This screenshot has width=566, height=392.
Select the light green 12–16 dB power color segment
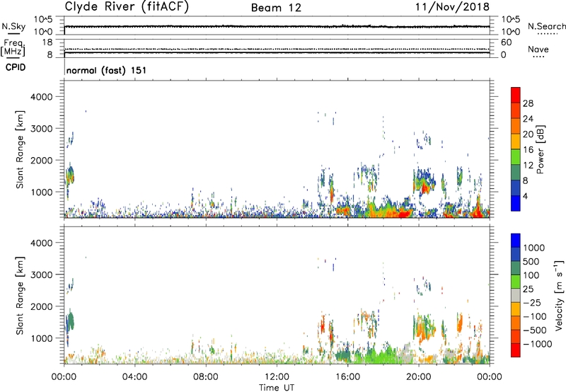[516, 156]
